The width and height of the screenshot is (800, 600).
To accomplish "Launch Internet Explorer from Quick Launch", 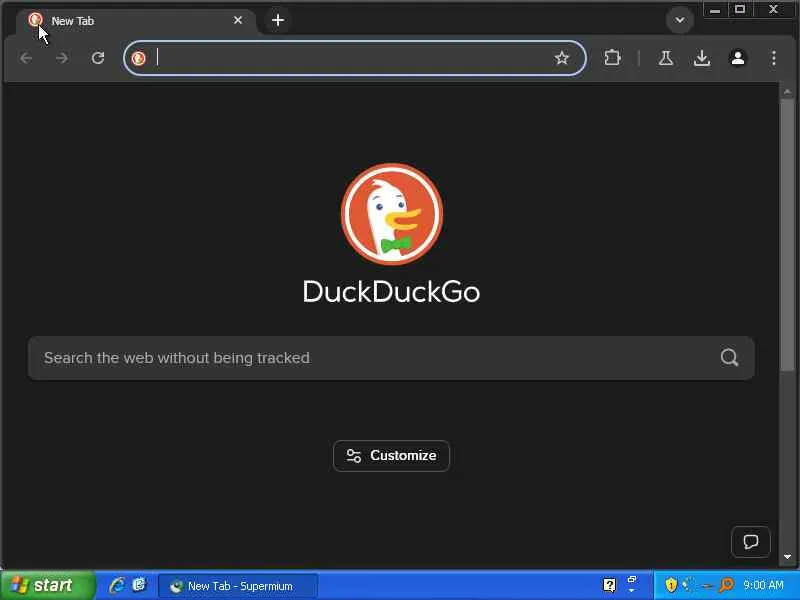I will click(117, 585).
